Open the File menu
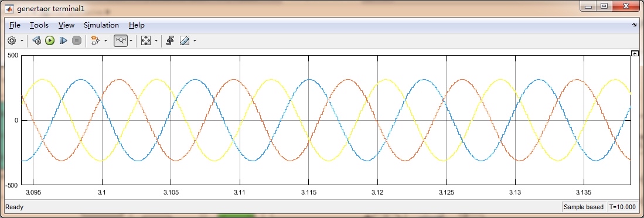644x218 pixels. pyautogui.click(x=15, y=25)
